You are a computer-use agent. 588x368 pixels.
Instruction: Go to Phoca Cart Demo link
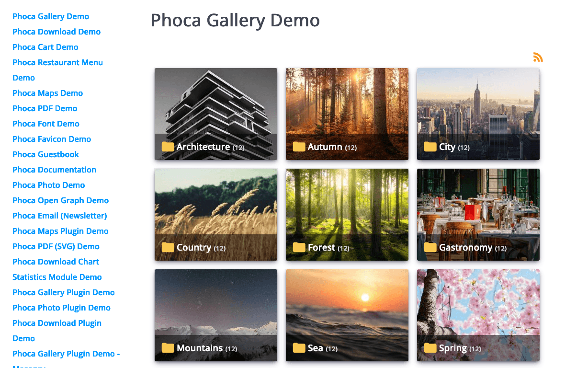45,47
